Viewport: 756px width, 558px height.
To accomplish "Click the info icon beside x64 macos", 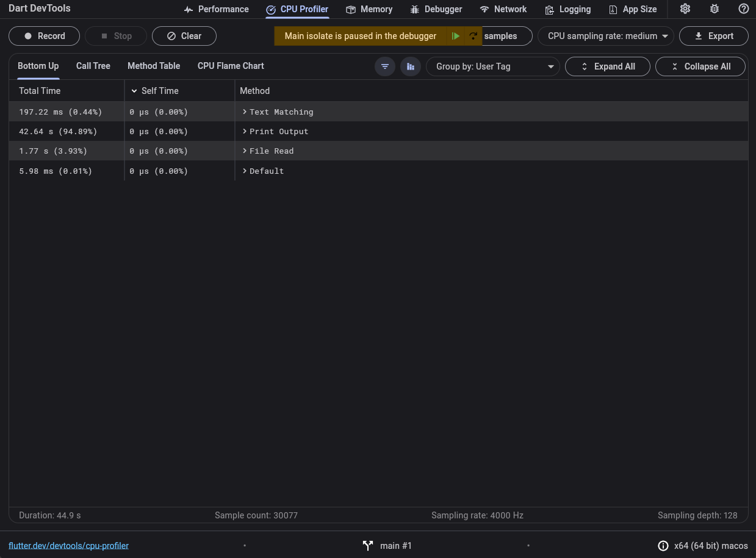I will [x=663, y=546].
